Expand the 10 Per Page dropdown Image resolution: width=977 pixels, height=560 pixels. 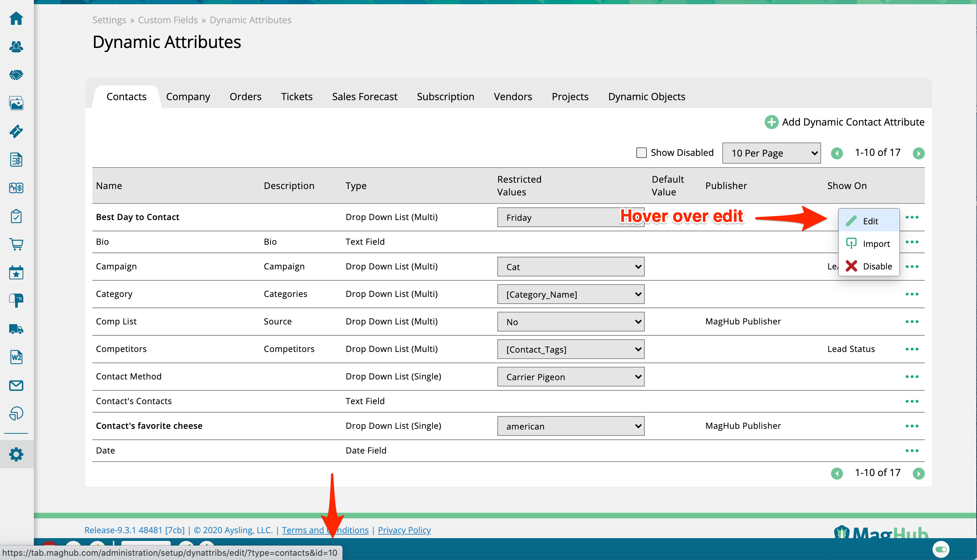(771, 153)
